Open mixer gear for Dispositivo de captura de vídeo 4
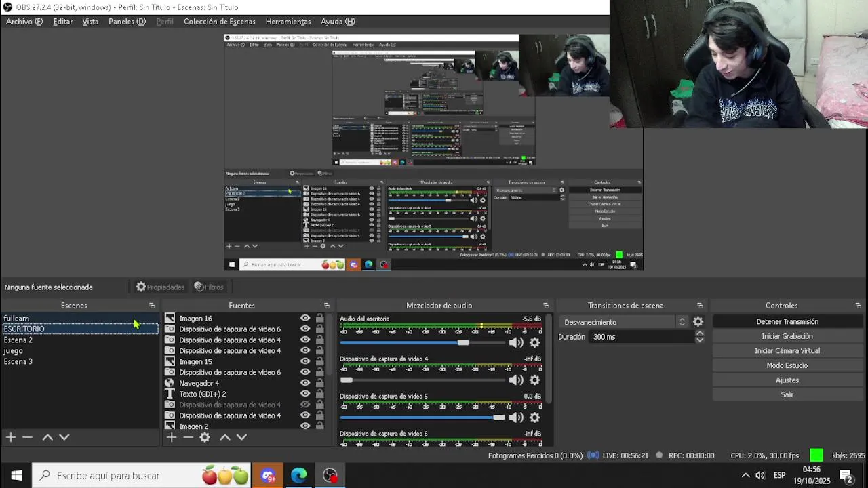The image size is (868, 488). point(534,380)
